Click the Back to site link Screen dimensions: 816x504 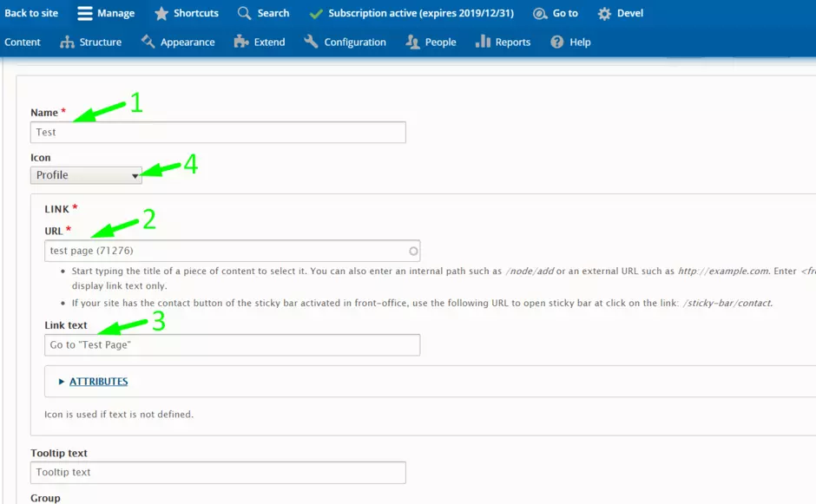[x=31, y=14]
